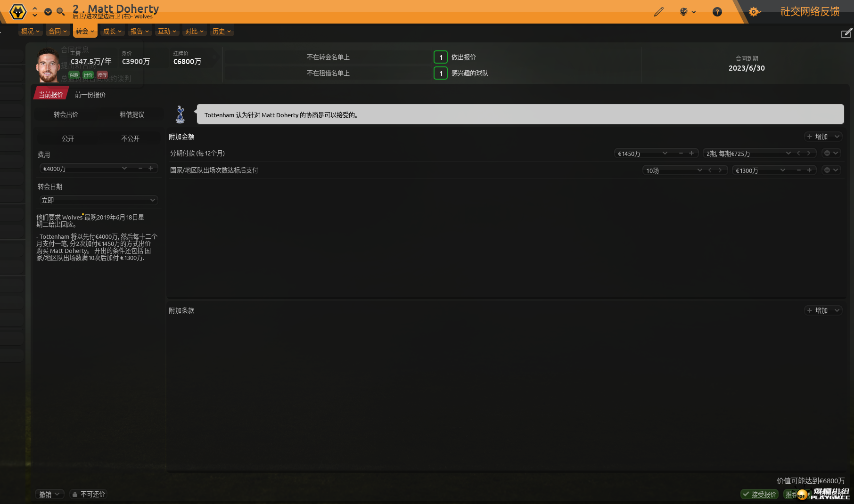Click the green 出价 status badge
Screen dimensions: 854x504
(x=88, y=75)
